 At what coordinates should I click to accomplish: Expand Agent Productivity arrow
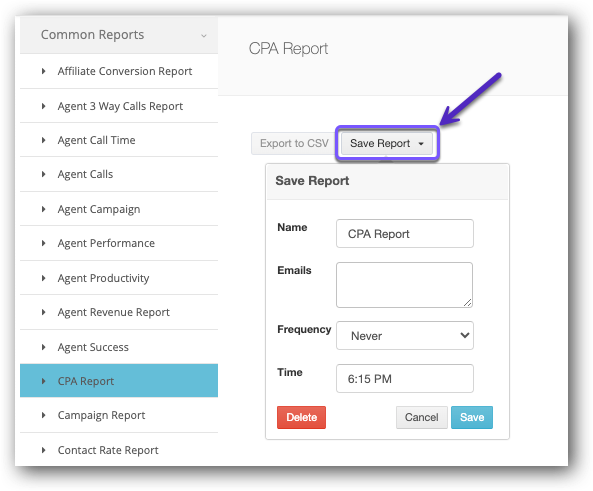click(43, 278)
